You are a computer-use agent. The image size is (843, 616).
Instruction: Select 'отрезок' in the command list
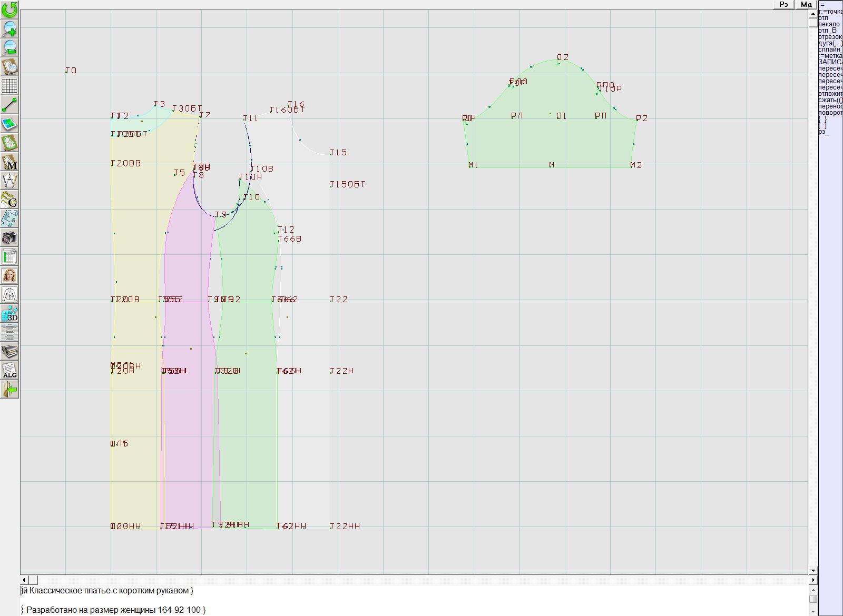pos(830,37)
